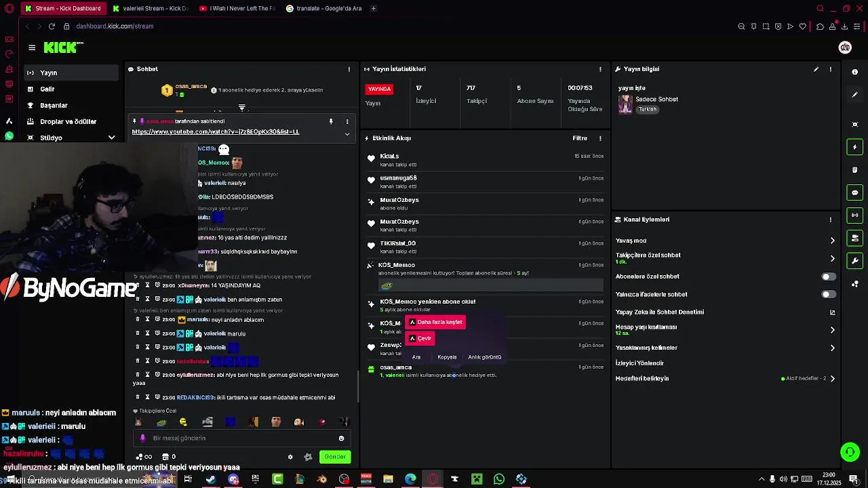The height and width of the screenshot is (488, 868).
Task: Click the MuratOzbeys abone oldu event
Action: [x=485, y=203]
